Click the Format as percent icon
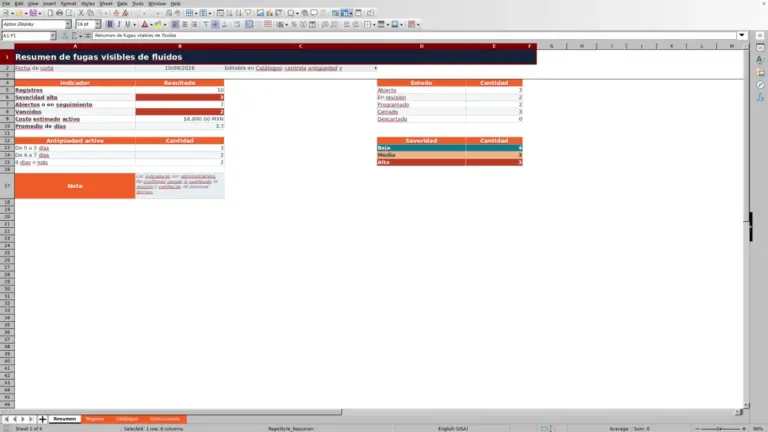The height and width of the screenshot is (432, 768). click(x=294, y=24)
